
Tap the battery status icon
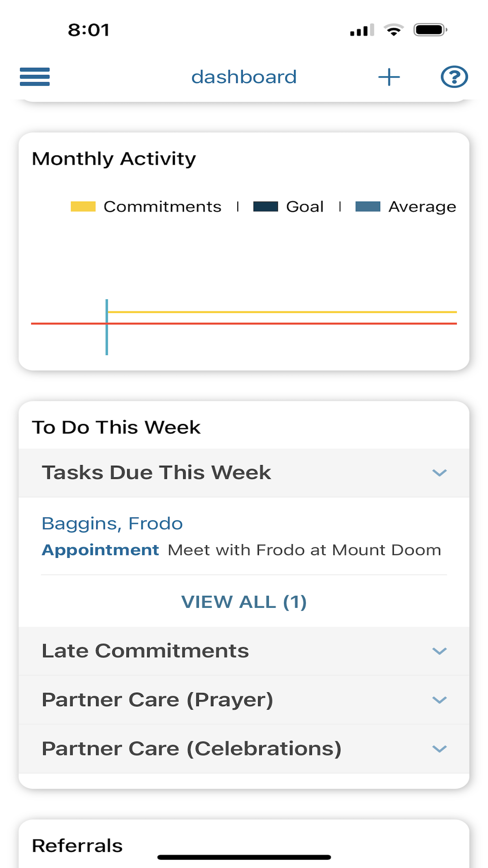click(x=430, y=30)
